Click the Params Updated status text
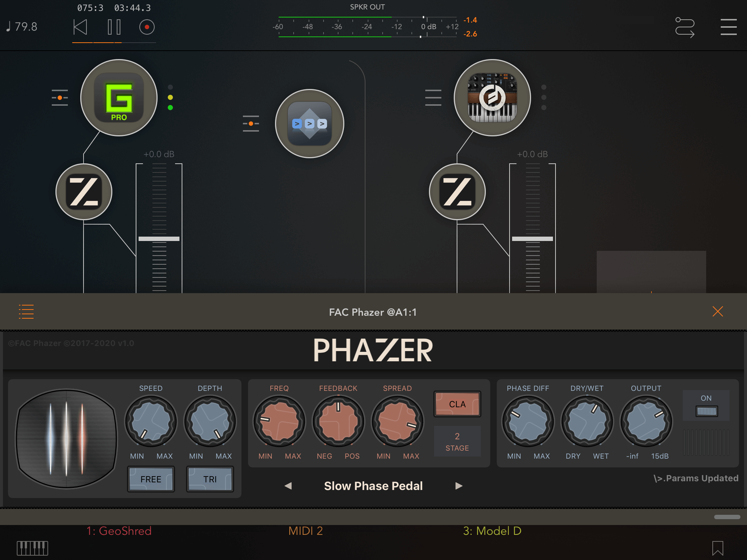This screenshot has width=747, height=560. click(x=696, y=478)
